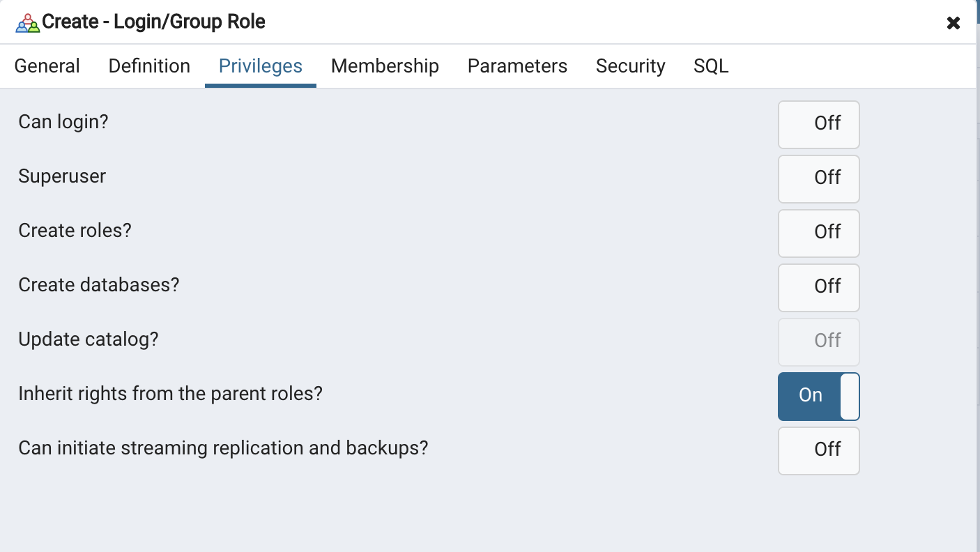Go to the Membership tab
Screen dimensions: 980x552
coord(385,66)
